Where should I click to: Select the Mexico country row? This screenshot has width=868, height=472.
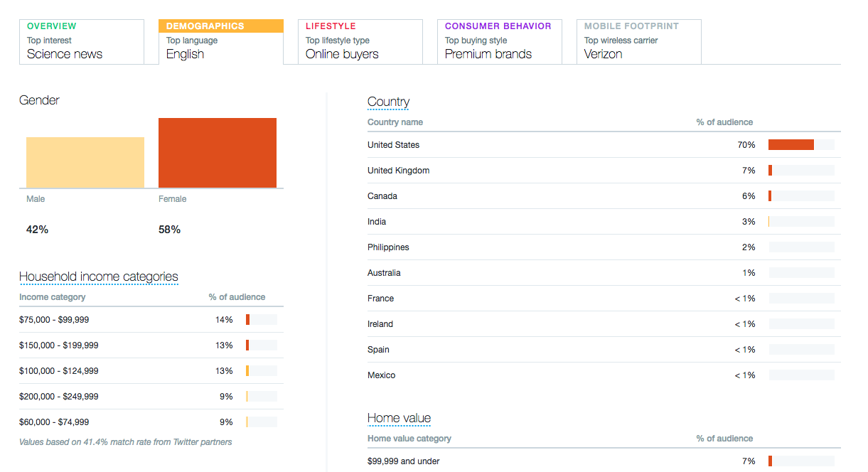604,375
